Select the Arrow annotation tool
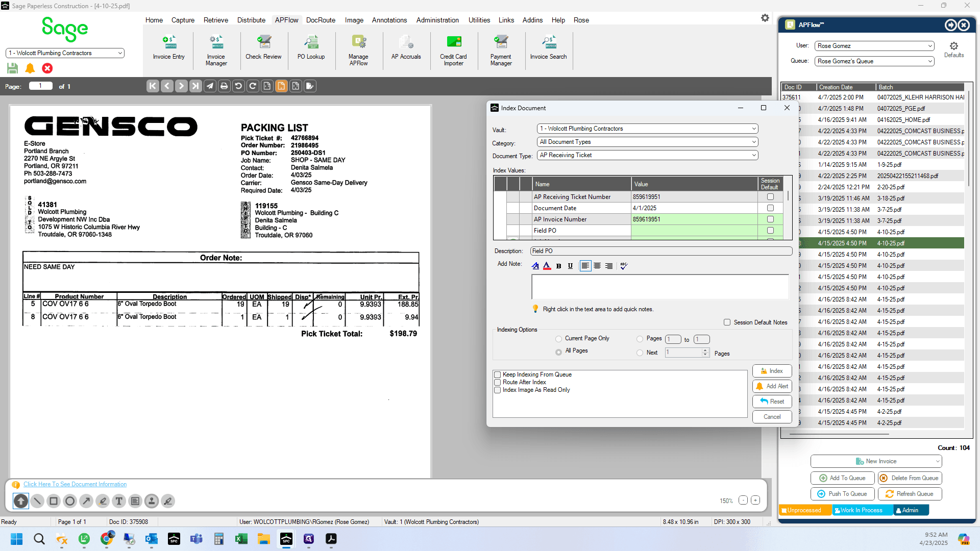 coord(86,501)
